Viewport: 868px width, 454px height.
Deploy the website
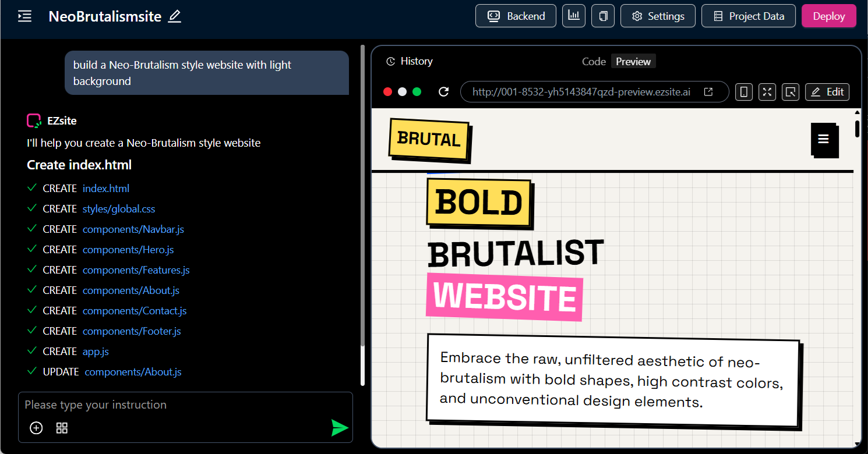pyautogui.click(x=829, y=16)
